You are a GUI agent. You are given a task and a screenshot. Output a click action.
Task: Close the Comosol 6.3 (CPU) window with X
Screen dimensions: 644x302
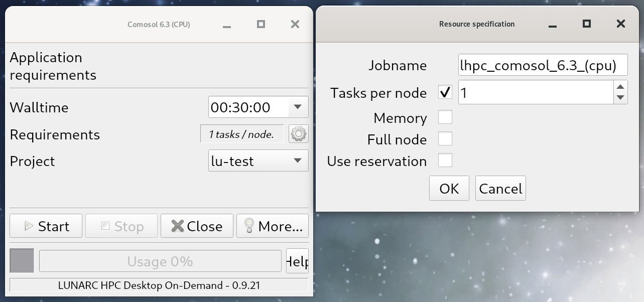tap(295, 24)
